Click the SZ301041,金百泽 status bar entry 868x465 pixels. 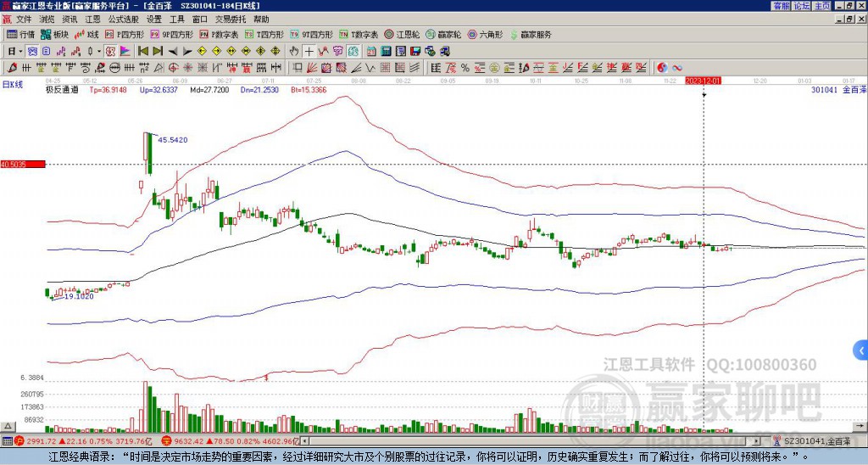coord(813,441)
